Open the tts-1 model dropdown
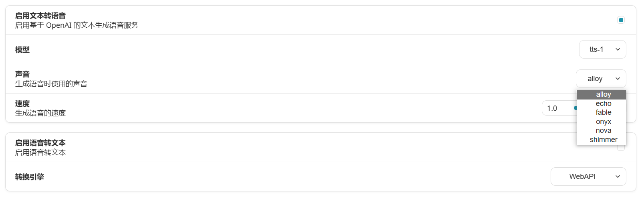The image size is (644, 197). [602, 49]
